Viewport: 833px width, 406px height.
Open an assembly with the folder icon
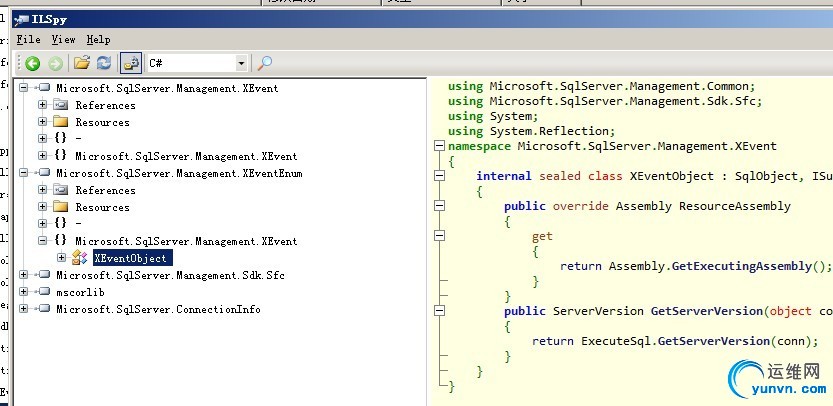[x=82, y=63]
